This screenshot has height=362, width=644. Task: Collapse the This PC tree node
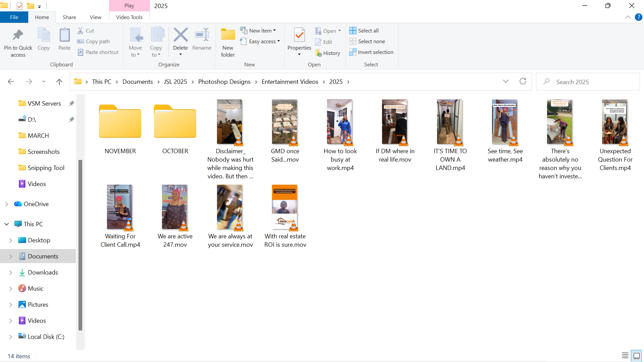tap(6, 224)
